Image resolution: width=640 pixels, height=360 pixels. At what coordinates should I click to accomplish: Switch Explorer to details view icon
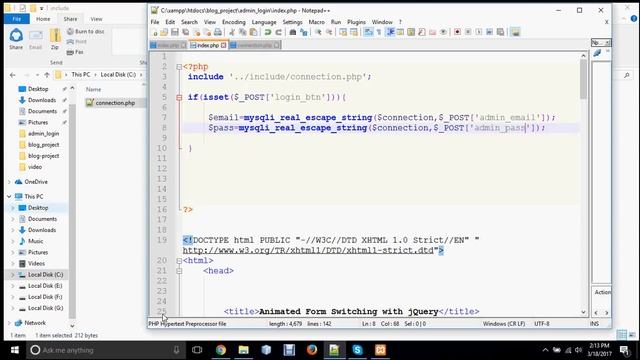pyautogui.click(x=622, y=335)
